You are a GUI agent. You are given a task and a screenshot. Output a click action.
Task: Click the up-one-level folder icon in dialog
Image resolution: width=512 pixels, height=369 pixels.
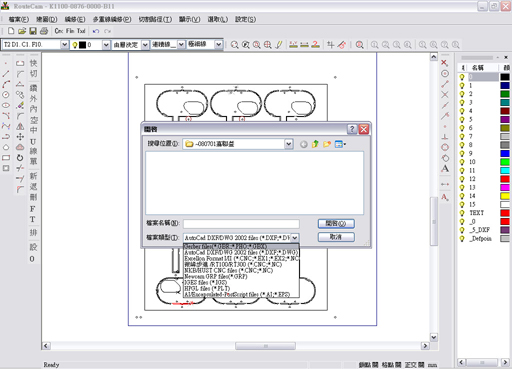(315, 144)
